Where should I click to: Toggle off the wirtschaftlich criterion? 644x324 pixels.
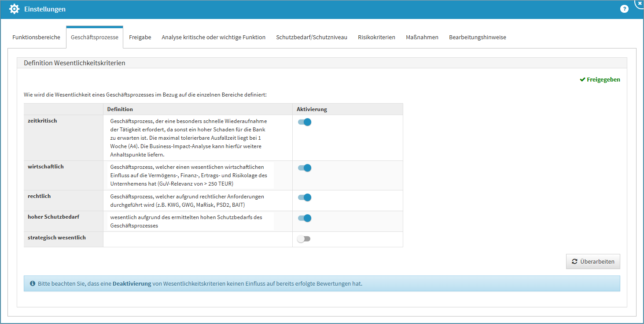pyautogui.click(x=304, y=168)
